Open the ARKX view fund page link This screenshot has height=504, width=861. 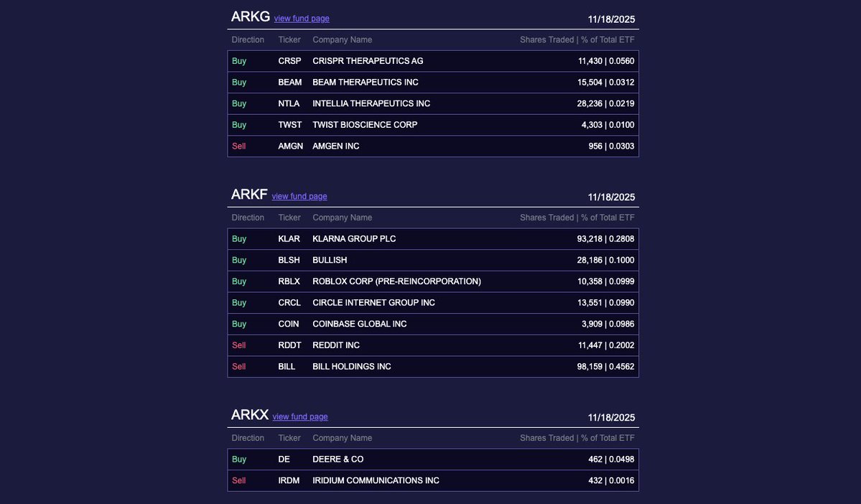pos(300,417)
